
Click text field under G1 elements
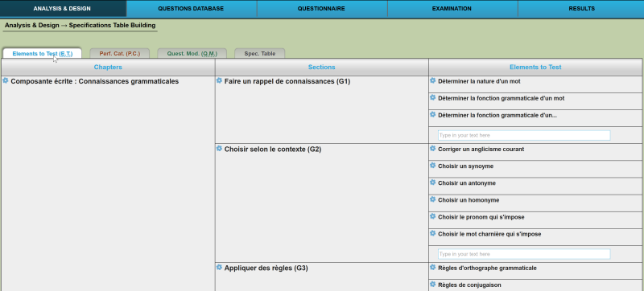pyautogui.click(x=524, y=135)
